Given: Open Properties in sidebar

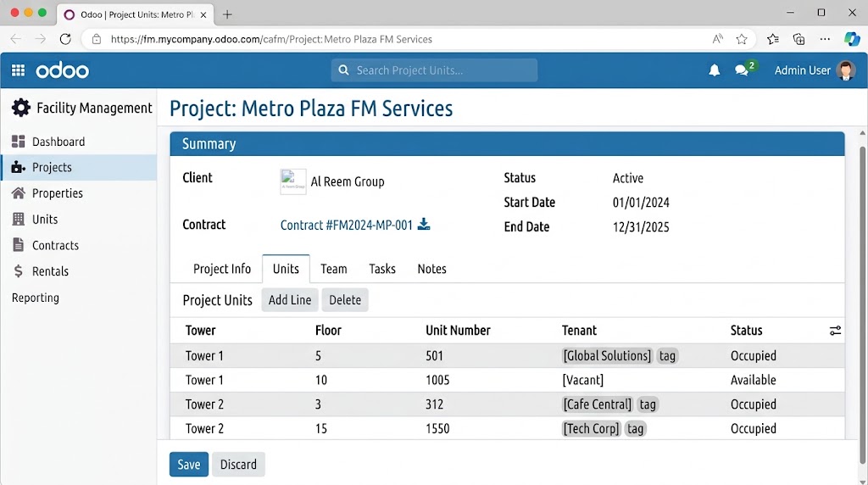Looking at the screenshot, I should click(79, 193).
